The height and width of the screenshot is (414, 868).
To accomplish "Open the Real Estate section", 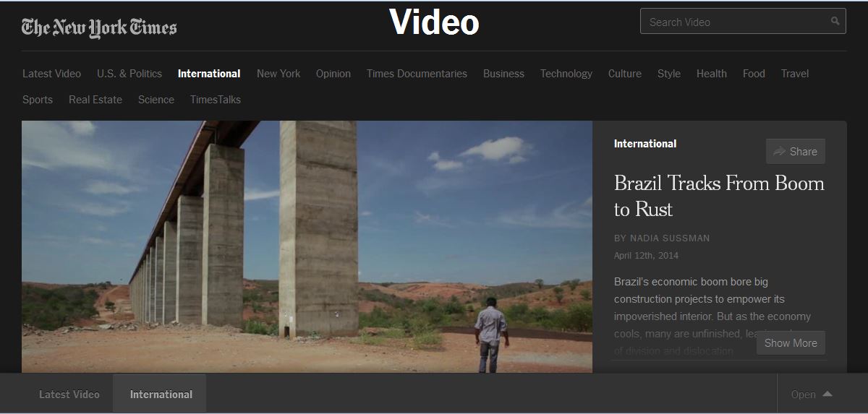I will pos(95,100).
